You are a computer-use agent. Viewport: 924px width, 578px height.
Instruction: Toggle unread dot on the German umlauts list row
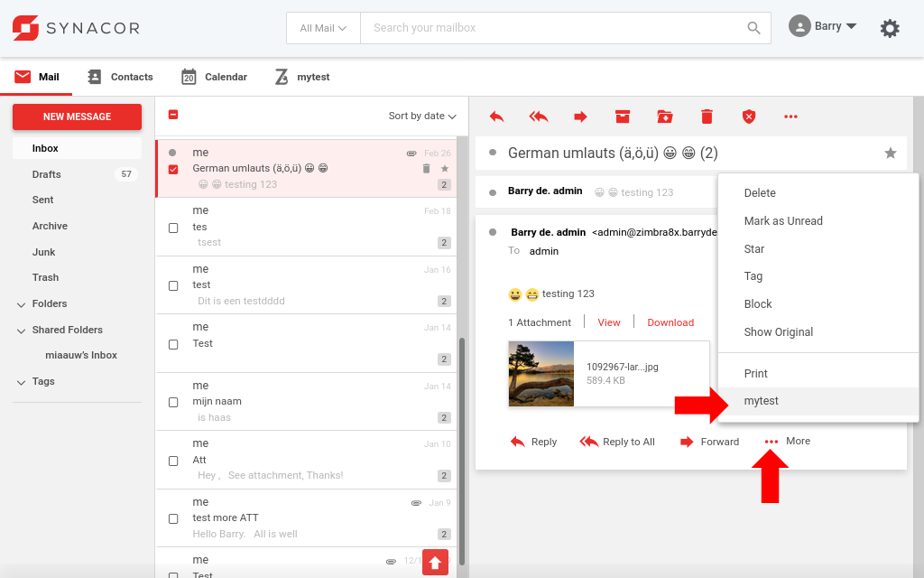[x=172, y=153]
